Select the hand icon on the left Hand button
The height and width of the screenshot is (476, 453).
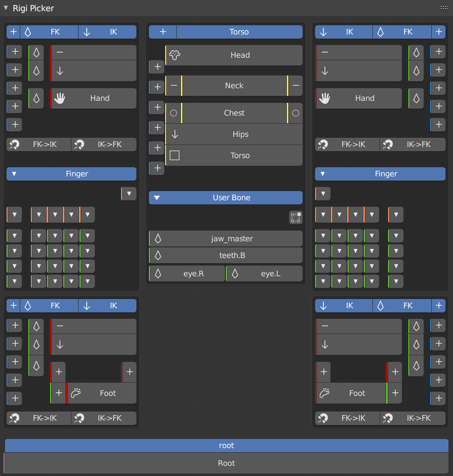click(x=60, y=98)
